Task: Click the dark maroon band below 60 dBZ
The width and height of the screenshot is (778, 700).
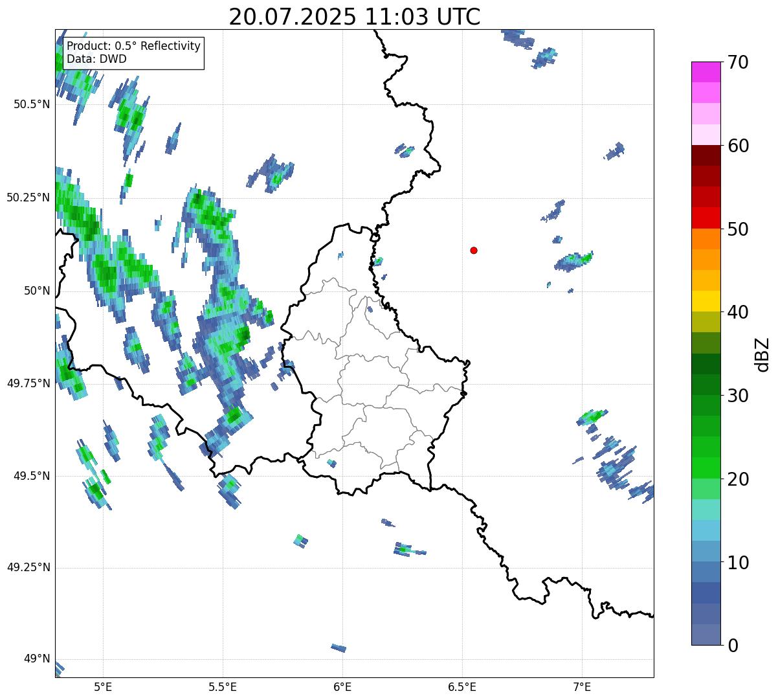Action: 706,155
